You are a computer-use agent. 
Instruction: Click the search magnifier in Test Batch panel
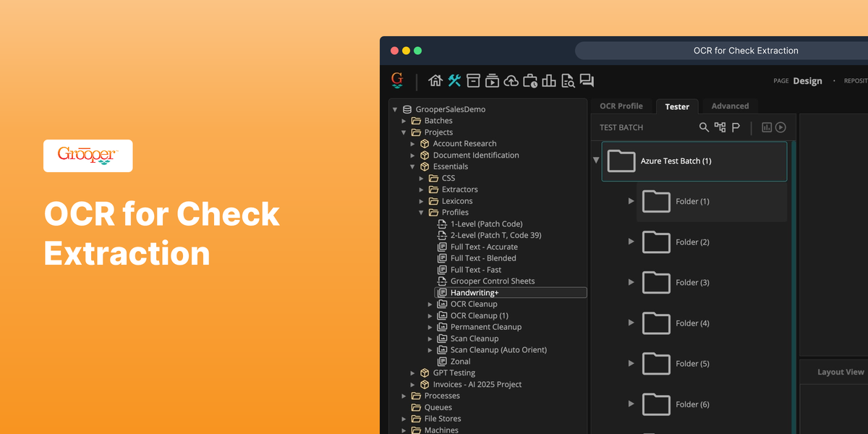[704, 127]
